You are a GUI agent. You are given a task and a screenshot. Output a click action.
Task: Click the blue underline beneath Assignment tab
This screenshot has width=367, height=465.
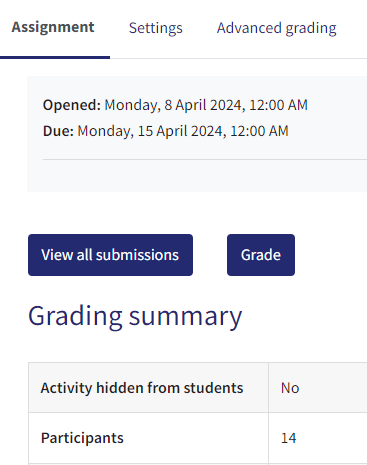point(55,58)
